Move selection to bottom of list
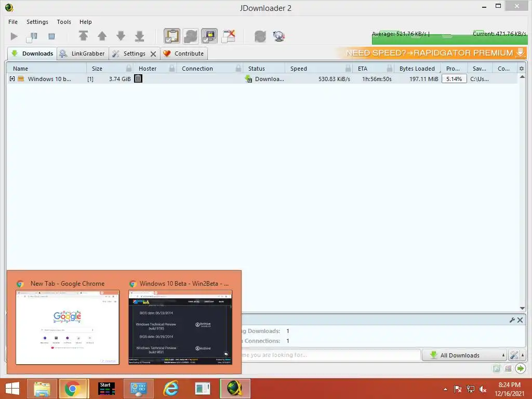This screenshot has width=532, height=399. tap(139, 36)
